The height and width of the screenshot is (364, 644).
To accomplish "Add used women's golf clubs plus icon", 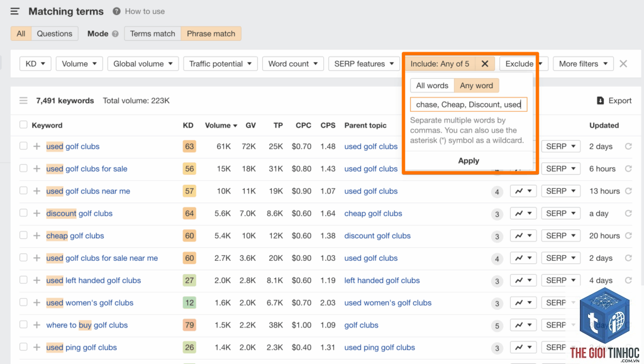I will point(37,302).
